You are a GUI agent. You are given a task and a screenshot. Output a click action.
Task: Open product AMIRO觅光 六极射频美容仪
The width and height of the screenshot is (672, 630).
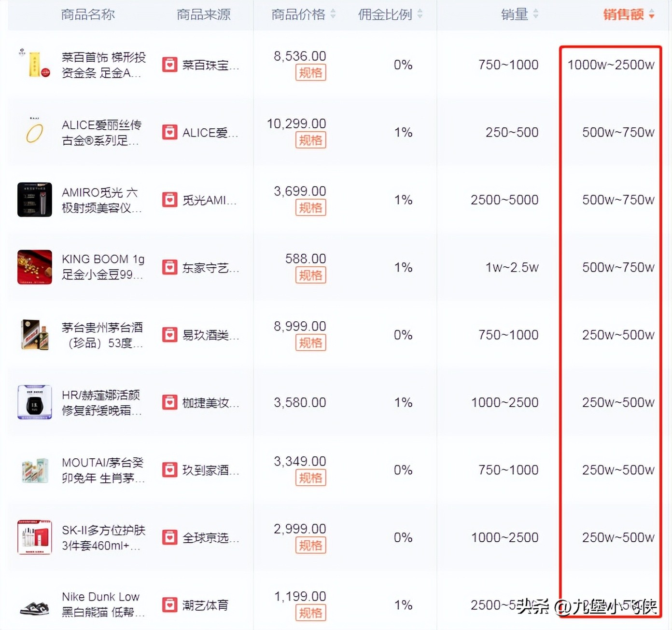click(x=101, y=200)
